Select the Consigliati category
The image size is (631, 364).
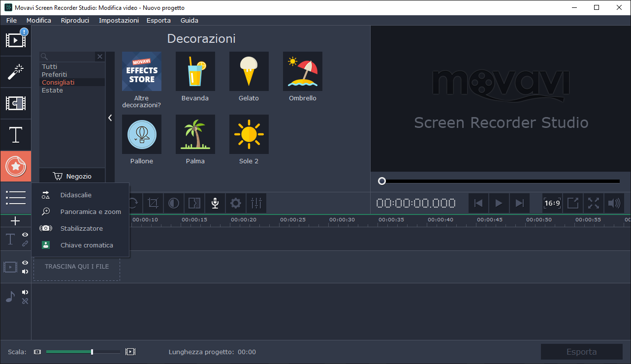coord(72,82)
